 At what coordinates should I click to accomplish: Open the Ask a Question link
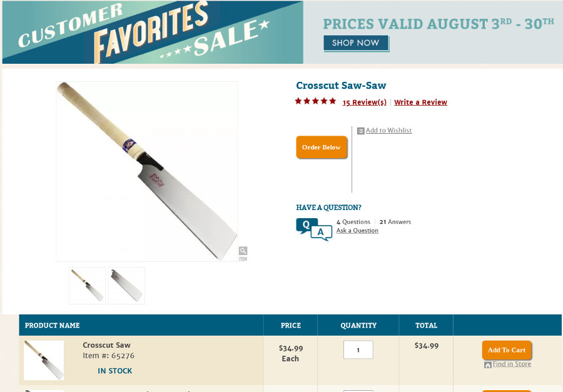(357, 231)
